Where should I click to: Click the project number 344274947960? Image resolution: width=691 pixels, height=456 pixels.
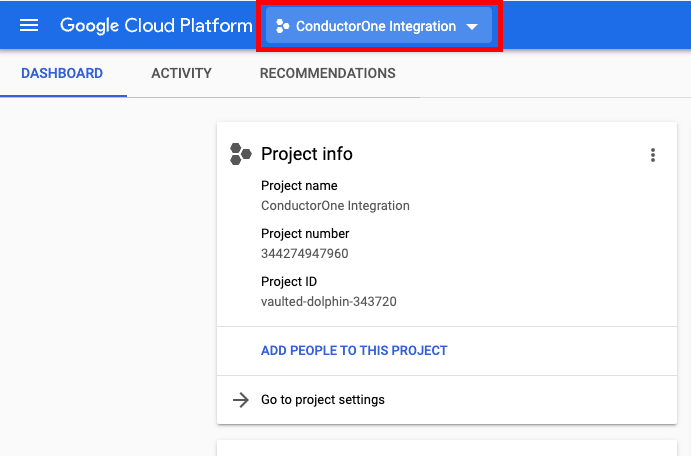click(x=305, y=254)
